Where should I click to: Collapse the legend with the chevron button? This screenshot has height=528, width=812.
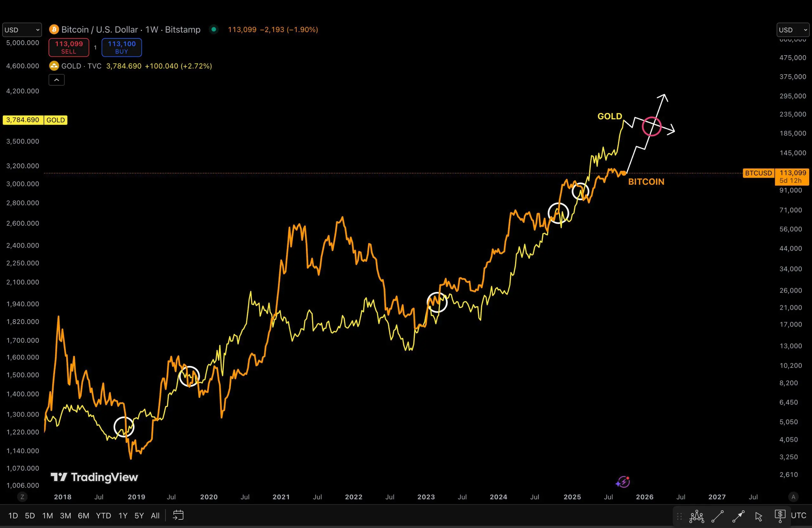coord(57,80)
